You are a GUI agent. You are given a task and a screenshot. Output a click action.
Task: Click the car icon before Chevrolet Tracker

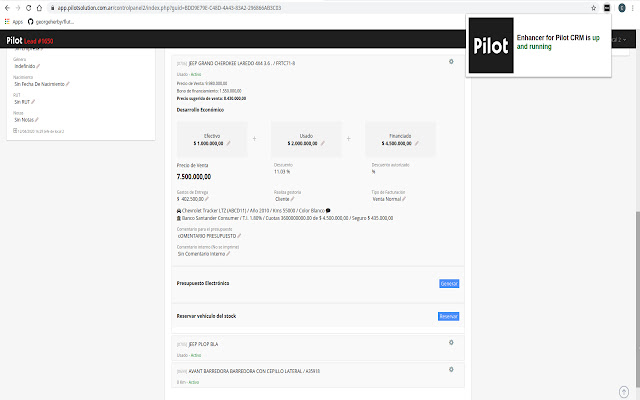(179, 211)
